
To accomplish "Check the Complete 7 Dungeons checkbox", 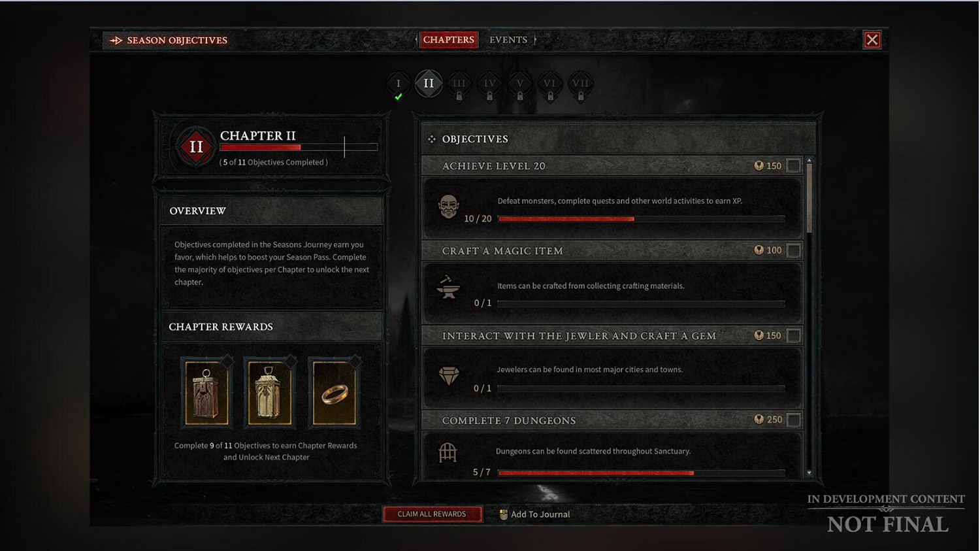I will pyautogui.click(x=793, y=420).
